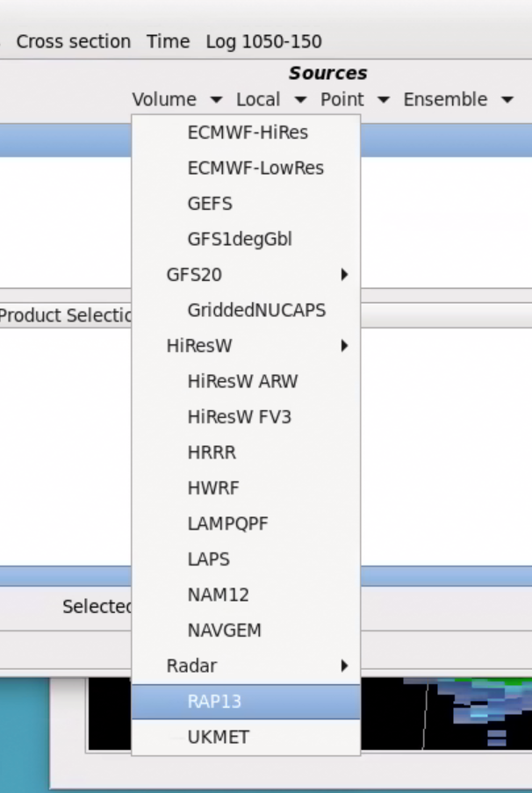Open the Local sources dropdown
Screen dimensions: 532x793
(271, 99)
